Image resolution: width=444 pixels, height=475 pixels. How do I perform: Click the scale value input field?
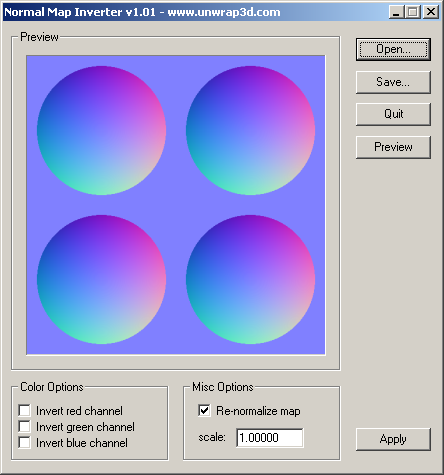pos(270,438)
